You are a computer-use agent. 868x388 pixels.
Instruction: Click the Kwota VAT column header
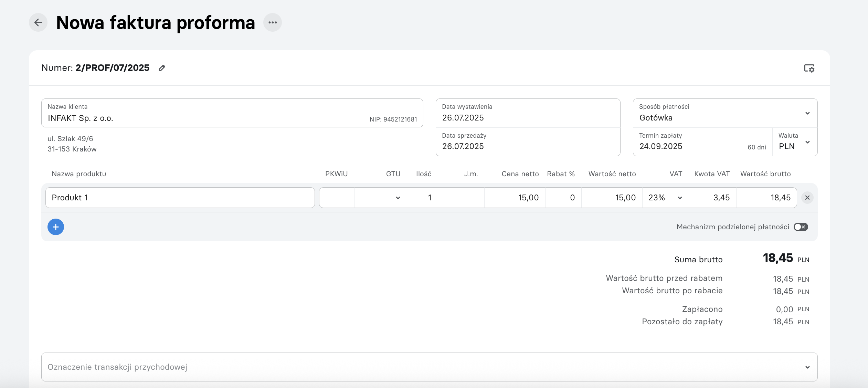point(712,174)
